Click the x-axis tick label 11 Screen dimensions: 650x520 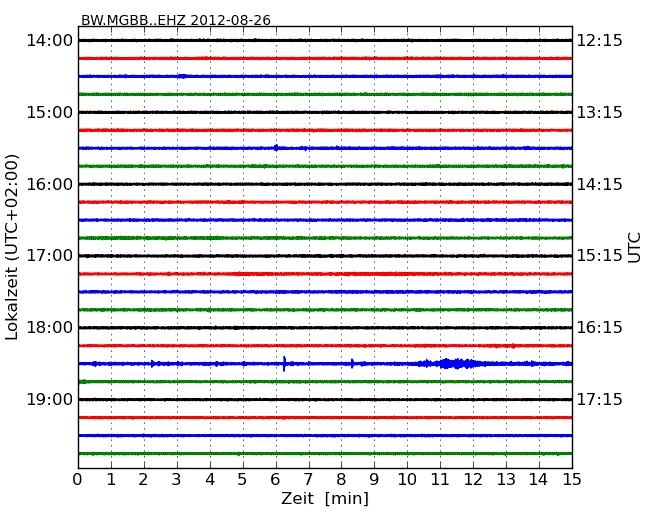click(x=440, y=480)
